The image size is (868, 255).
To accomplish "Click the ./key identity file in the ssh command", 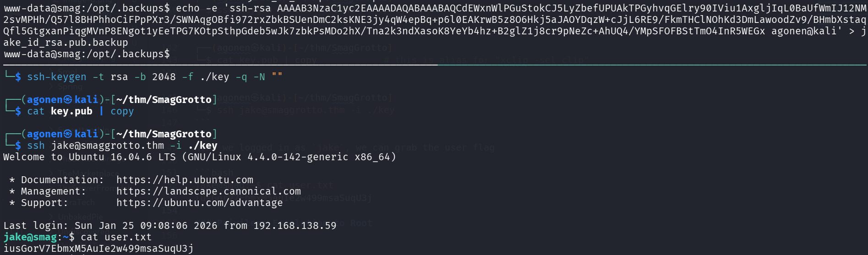I will pyautogui.click(x=202, y=146).
